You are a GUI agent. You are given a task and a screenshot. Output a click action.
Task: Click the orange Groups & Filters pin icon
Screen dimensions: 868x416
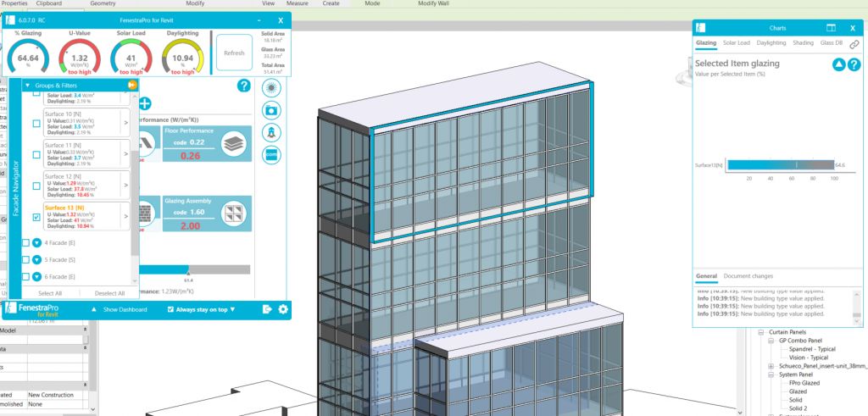pyautogui.click(x=132, y=86)
